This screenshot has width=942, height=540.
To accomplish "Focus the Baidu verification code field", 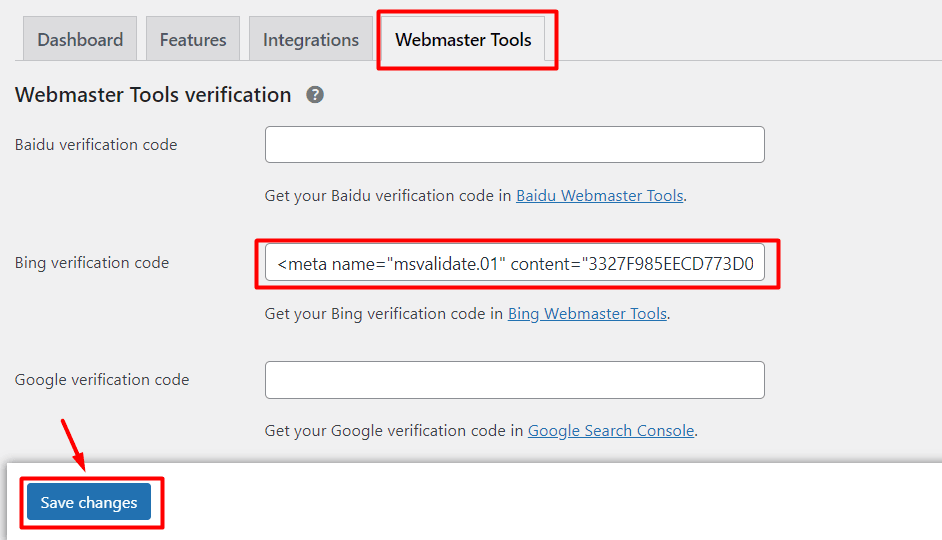I will pyautogui.click(x=514, y=145).
